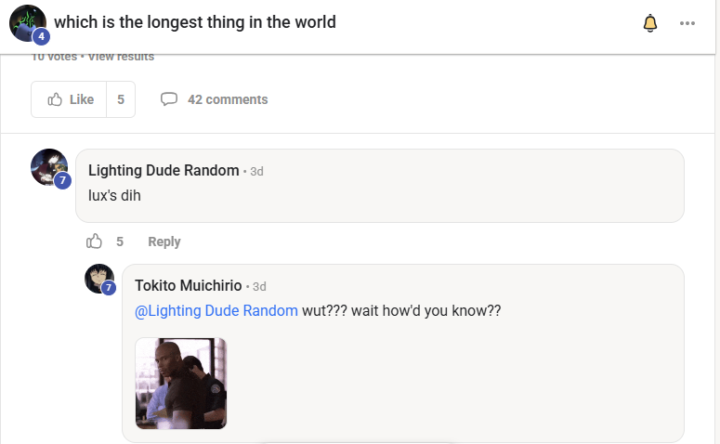The height and width of the screenshot is (444, 720).
Task: Click the @Lighting Dude Random mention
Action: tap(216, 311)
